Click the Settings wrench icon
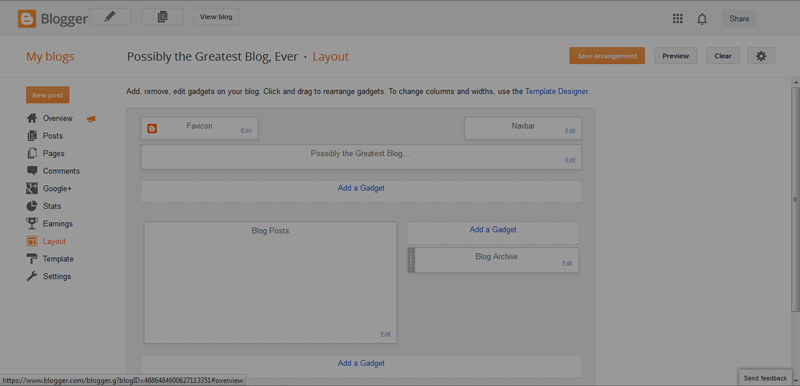Image resolution: width=800 pixels, height=386 pixels. tap(32, 276)
